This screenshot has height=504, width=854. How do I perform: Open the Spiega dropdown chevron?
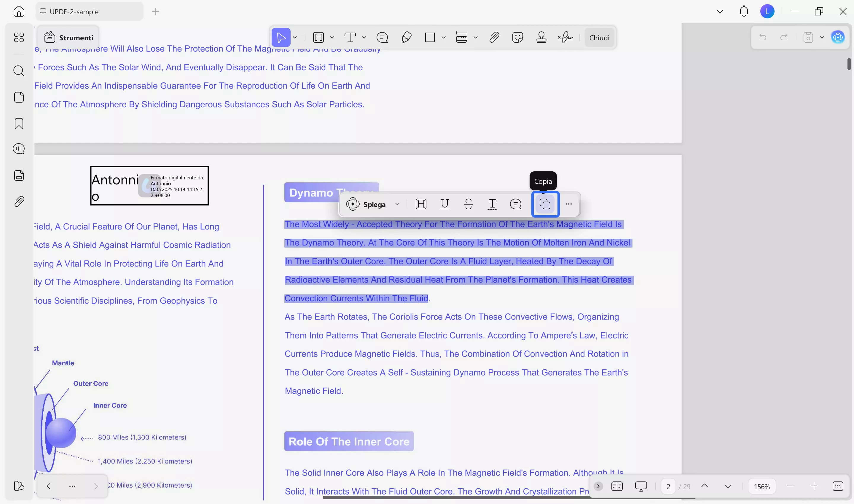[397, 204]
